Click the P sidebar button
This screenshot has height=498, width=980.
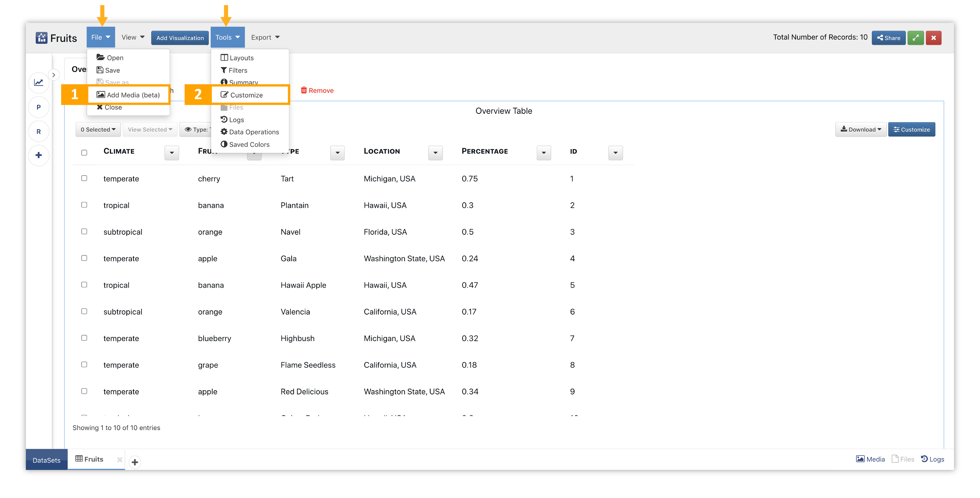[x=39, y=107]
